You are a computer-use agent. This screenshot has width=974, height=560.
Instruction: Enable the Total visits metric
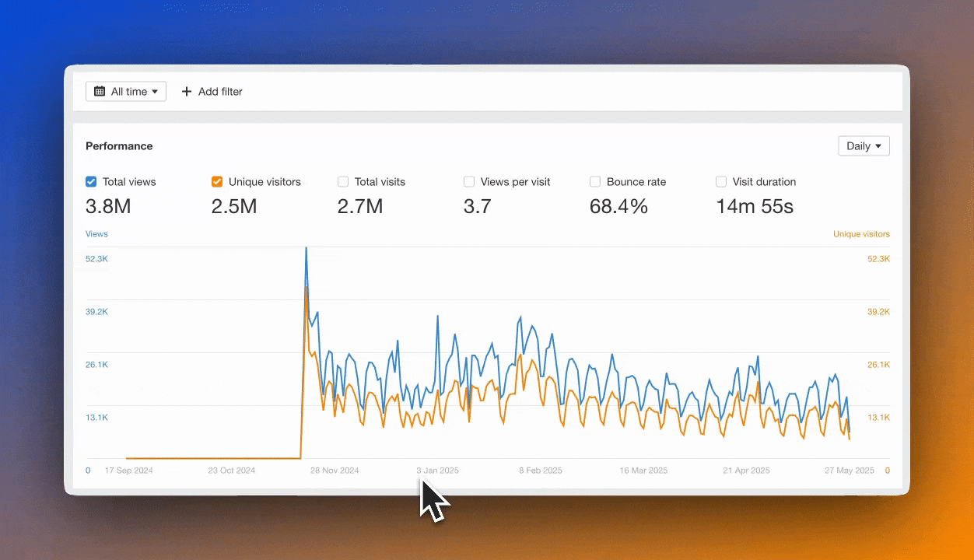point(343,181)
